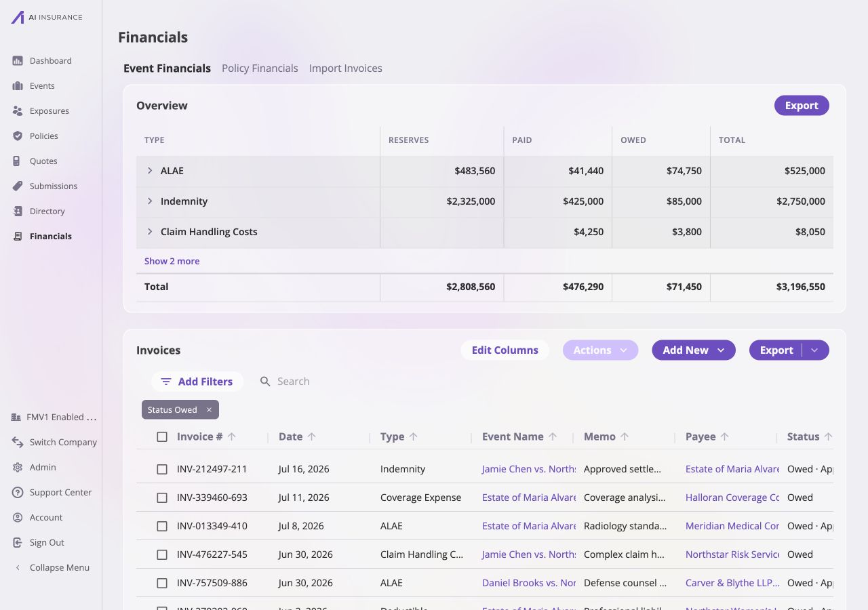Click the Admin gear icon
The image size is (868, 610).
(18, 468)
